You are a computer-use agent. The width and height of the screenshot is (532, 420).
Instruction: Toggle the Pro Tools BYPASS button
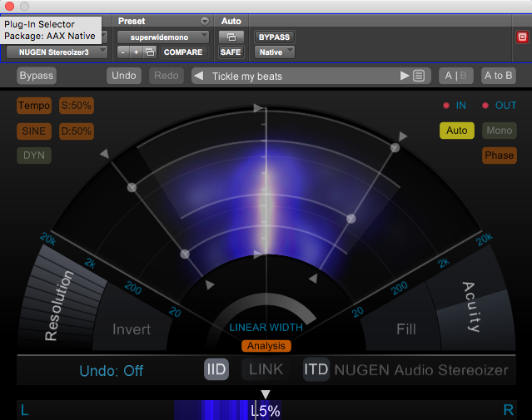click(275, 37)
